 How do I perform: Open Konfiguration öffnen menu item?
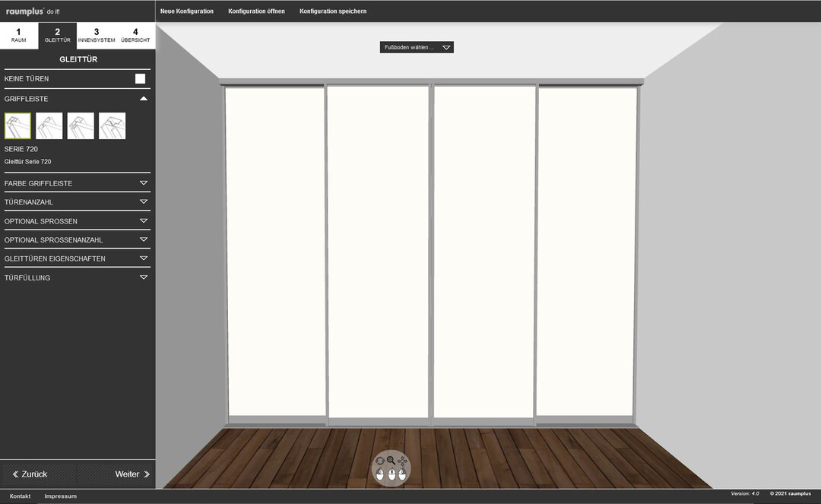coord(257,11)
